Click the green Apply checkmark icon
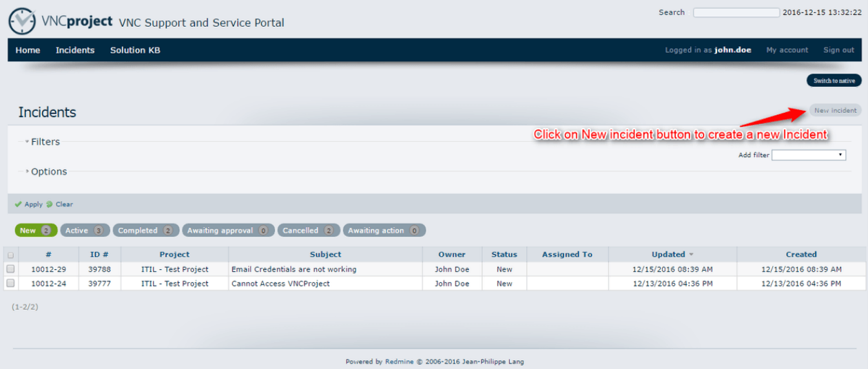 (x=18, y=204)
